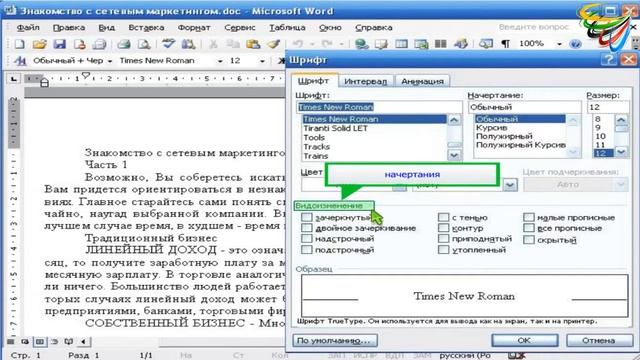Enable the «приподнятый» effect
This screenshot has width=640, height=360.
[444, 238]
